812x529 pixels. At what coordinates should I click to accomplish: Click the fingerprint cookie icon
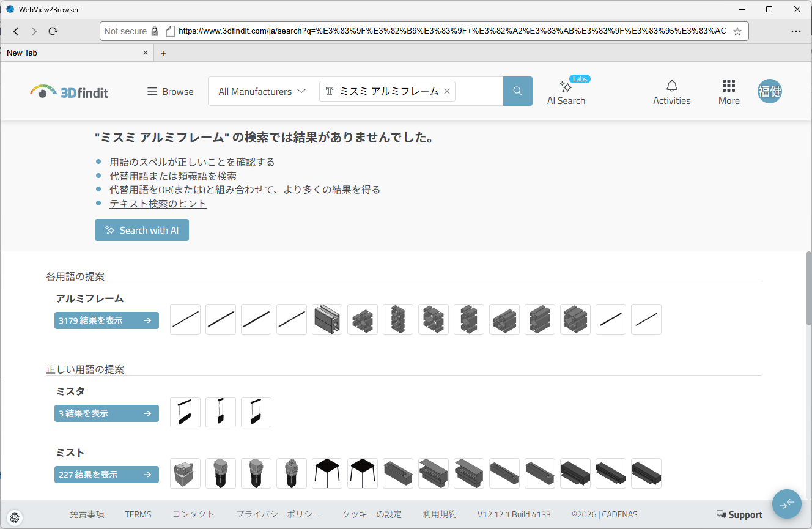(x=16, y=516)
